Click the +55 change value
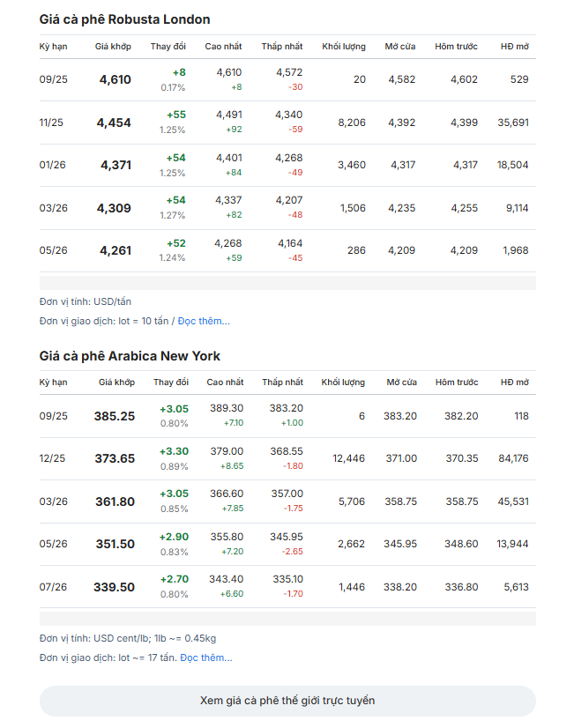This screenshot has width=574, height=728. click(x=176, y=115)
